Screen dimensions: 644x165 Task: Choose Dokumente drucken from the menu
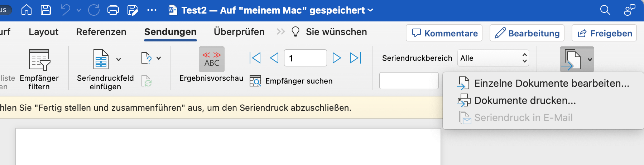(x=525, y=100)
